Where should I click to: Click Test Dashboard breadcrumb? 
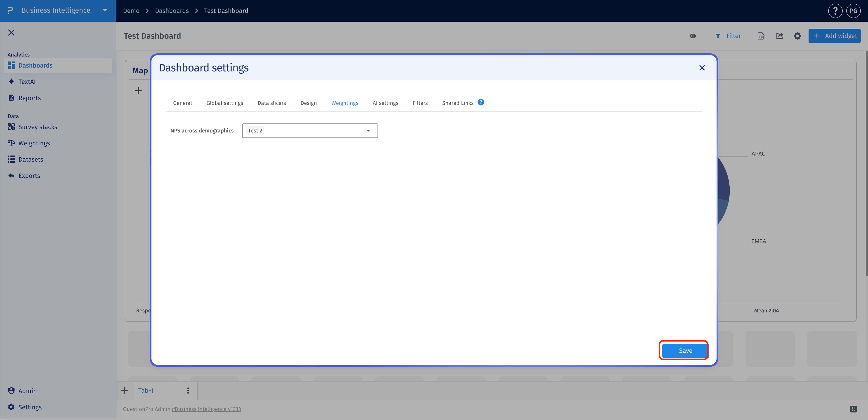tap(226, 11)
